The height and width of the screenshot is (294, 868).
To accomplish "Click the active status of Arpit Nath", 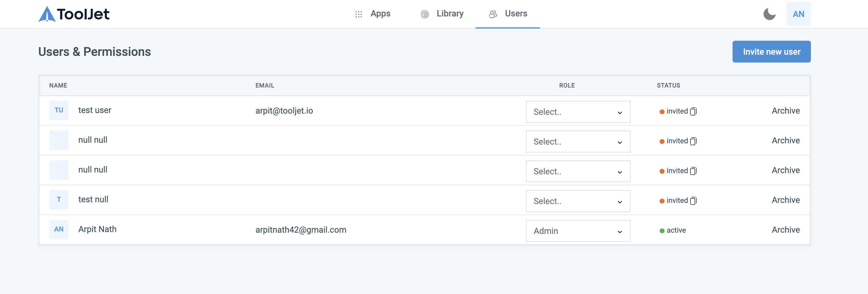I will click(673, 230).
